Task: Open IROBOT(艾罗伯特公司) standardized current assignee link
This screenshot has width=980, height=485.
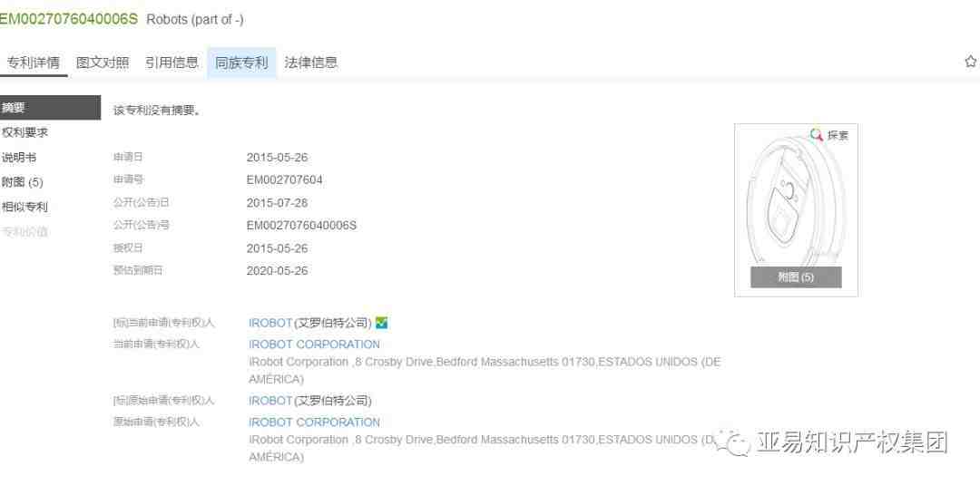Action: coord(310,323)
